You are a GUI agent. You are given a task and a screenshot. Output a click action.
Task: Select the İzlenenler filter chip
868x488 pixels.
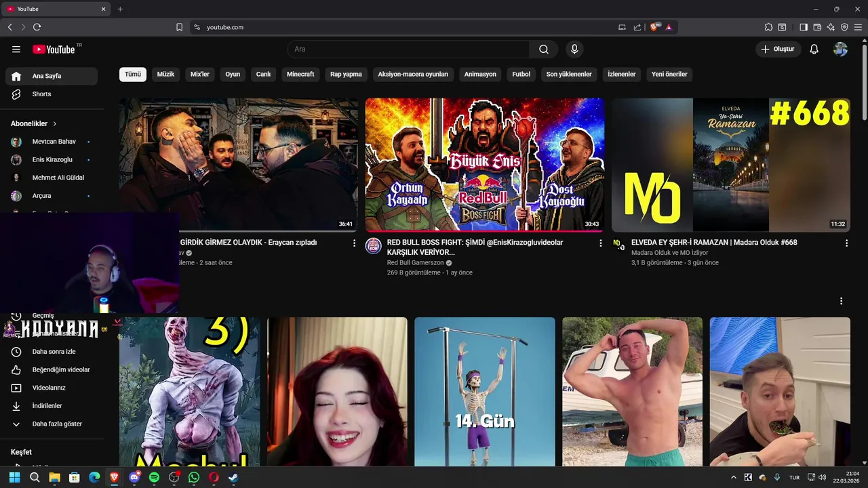622,75
